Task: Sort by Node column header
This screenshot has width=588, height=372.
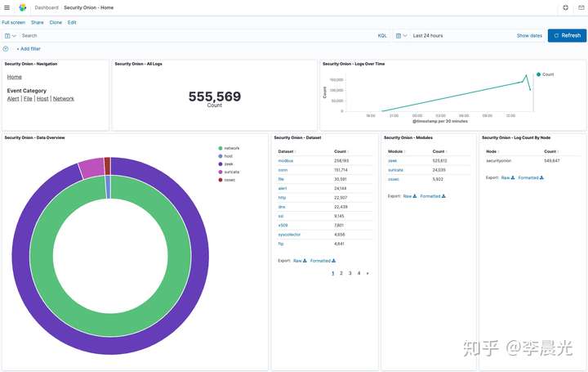Action: pyautogui.click(x=492, y=151)
